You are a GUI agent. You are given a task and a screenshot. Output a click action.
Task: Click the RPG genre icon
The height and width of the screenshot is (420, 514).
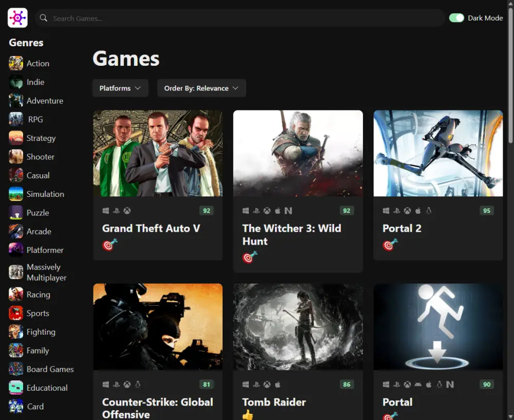tap(16, 119)
